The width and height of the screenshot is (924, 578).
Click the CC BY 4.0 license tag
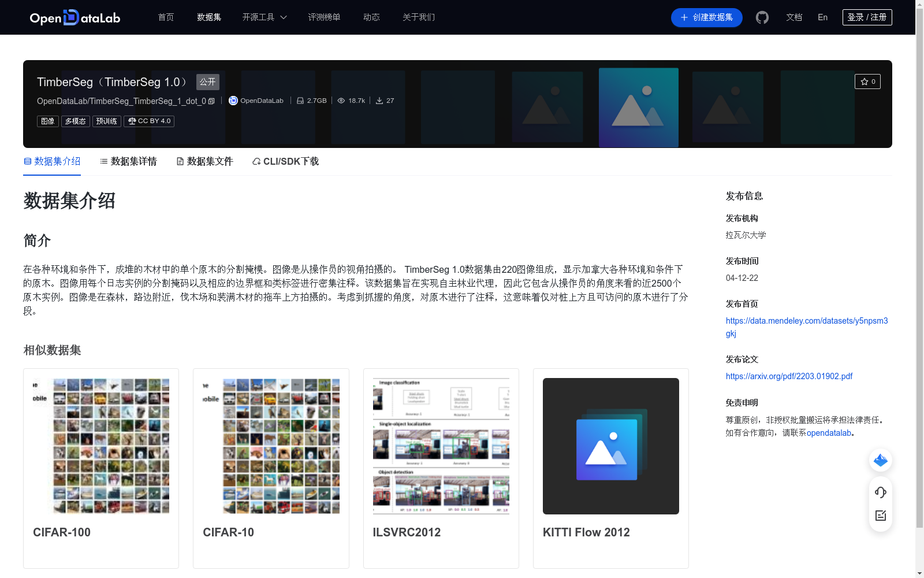pyautogui.click(x=149, y=121)
